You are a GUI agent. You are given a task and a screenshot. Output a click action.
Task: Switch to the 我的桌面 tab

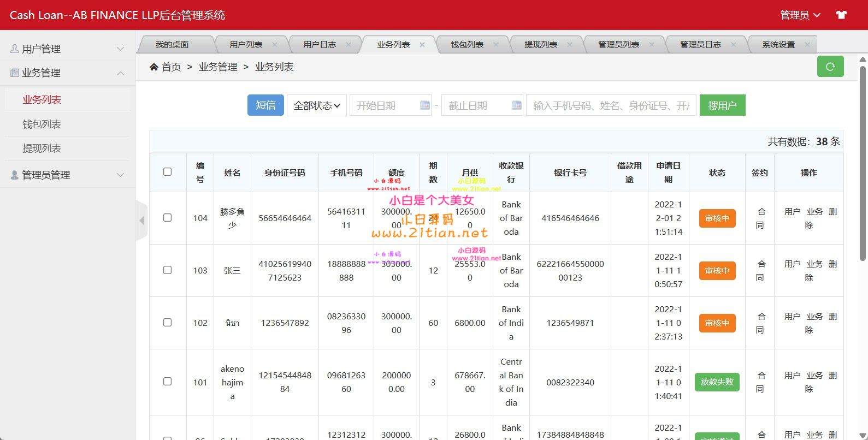(x=172, y=45)
